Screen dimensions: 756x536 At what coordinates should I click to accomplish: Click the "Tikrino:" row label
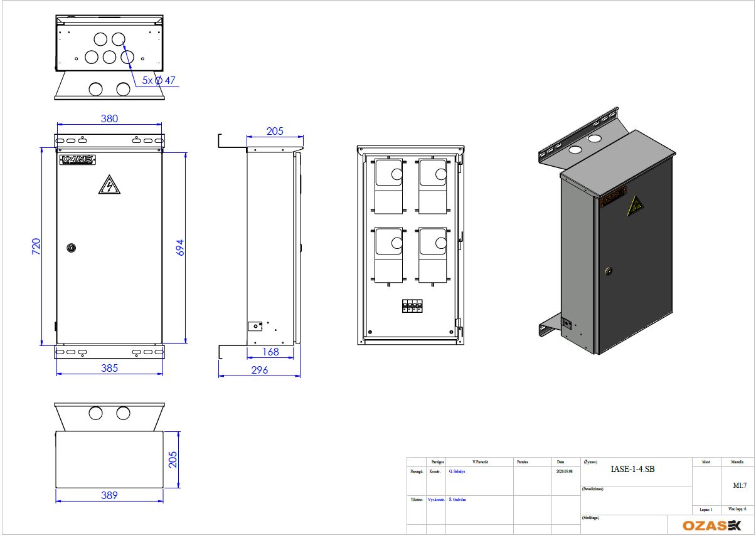417,500
